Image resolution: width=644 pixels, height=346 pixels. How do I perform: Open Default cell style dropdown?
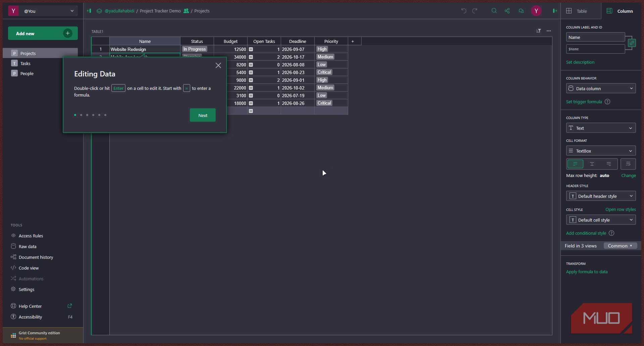(601, 220)
